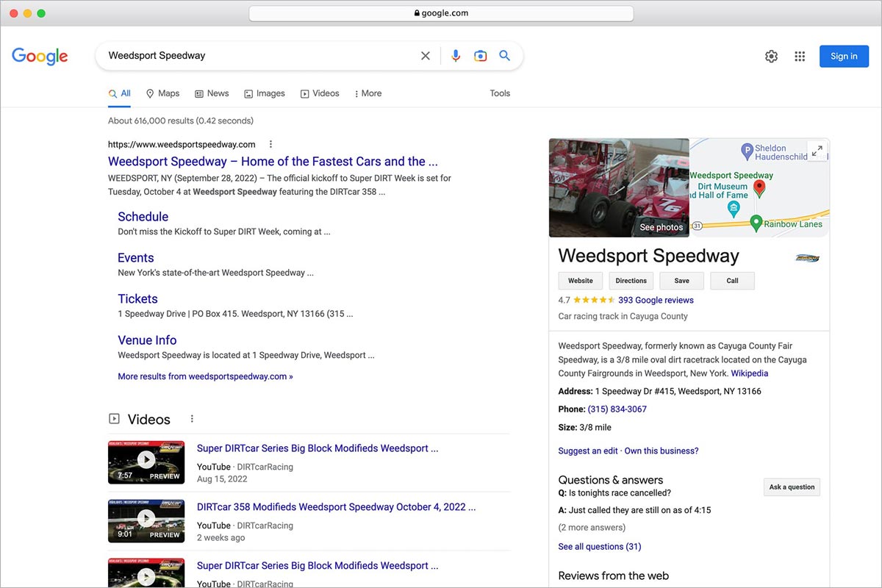Viewport: 882px width, 588px height.
Task: Expand the map with the fullscreen icon
Action: click(817, 151)
